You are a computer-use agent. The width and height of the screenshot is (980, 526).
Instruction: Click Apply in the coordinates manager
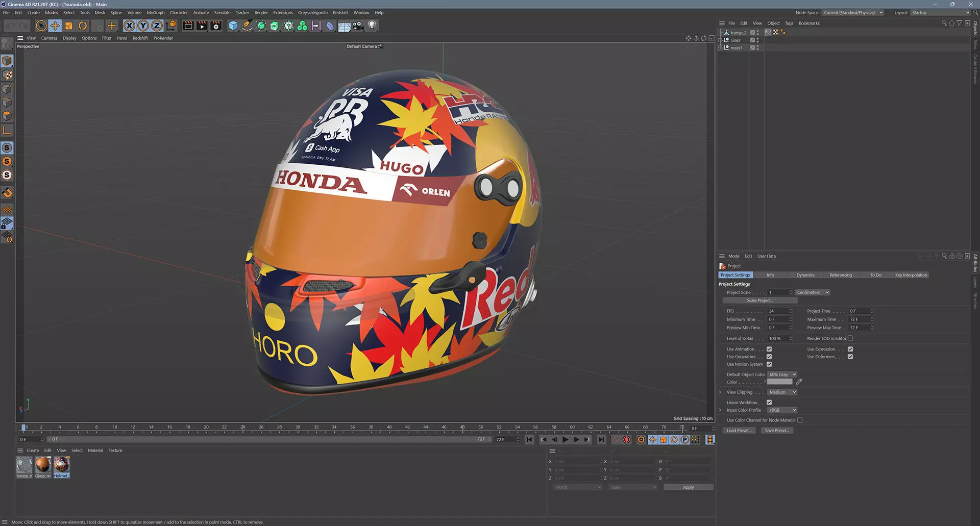pos(688,487)
